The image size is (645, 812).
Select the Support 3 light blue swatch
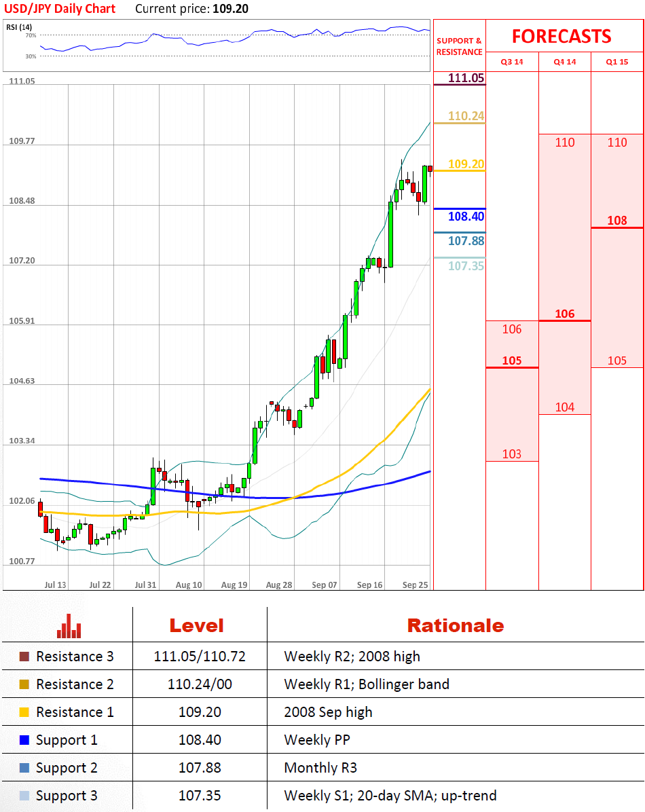tap(24, 796)
